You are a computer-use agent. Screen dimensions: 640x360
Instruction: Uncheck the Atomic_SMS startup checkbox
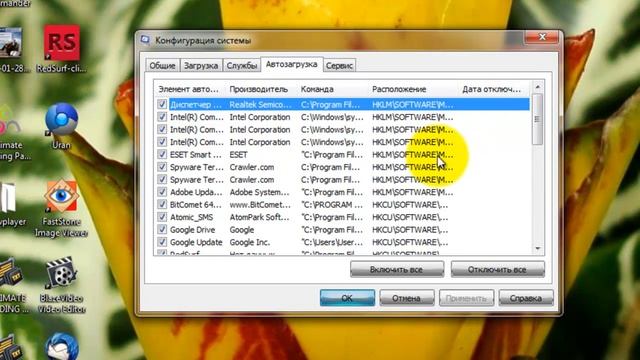[x=162, y=217]
